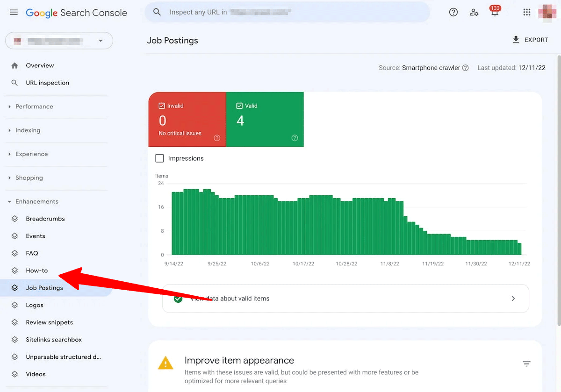Image resolution: width=561 pixels, height=392 pixels.
Task: Collapse the Enhancements section
Action: pyautogui.click(x=37, y=201)
